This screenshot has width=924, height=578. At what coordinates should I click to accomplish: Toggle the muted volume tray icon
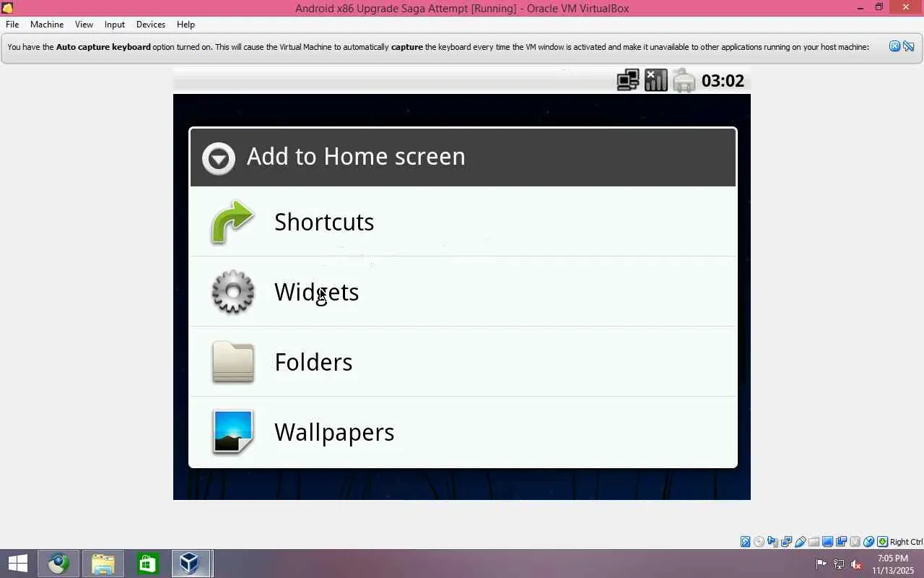pos(856,564)
